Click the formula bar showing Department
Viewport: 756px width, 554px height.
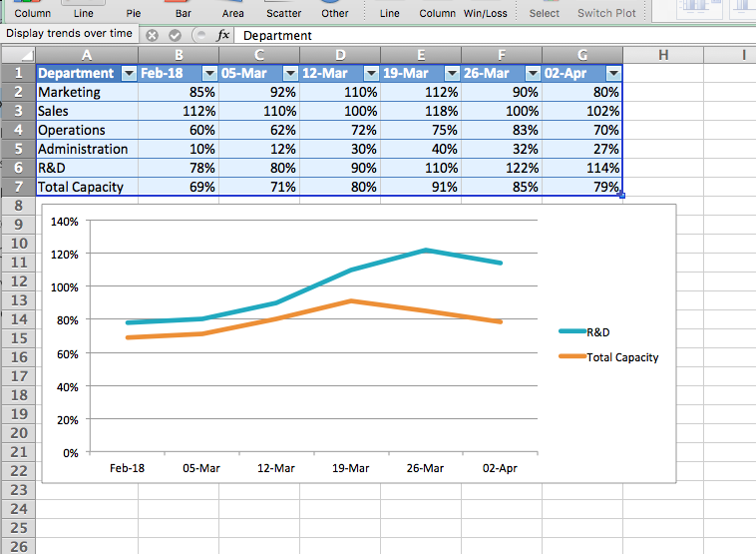[x=495, y=35]
